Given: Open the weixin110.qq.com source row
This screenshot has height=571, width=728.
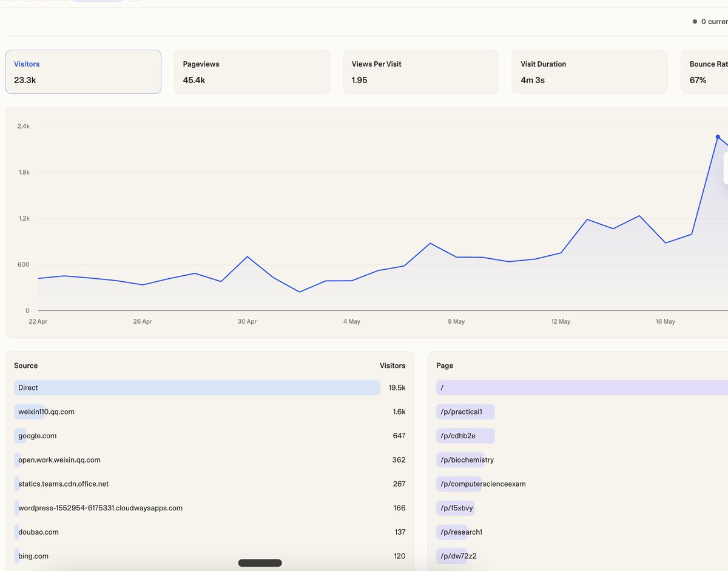Looking at the screenshot, I should point(210,412).
